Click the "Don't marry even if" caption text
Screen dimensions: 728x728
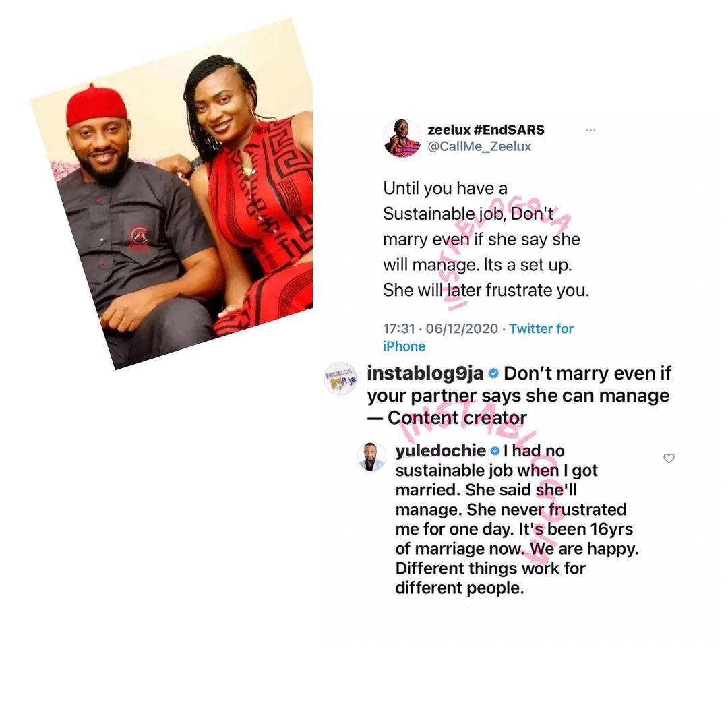[x=519, y=396]
